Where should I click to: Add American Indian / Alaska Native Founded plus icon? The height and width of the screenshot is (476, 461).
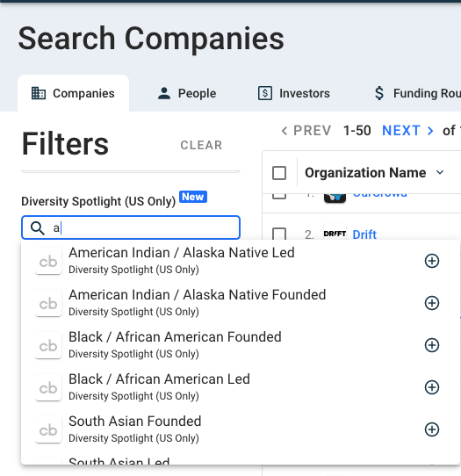(431, 303)
